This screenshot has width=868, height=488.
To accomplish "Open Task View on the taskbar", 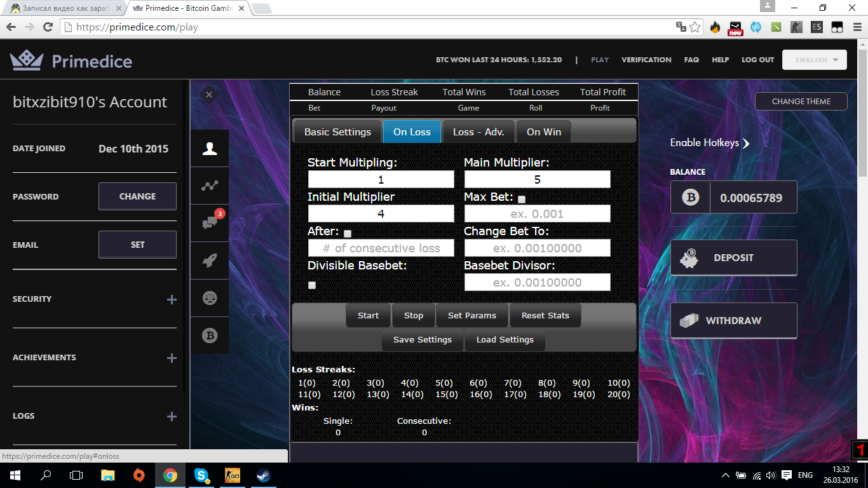I will 76,475.
